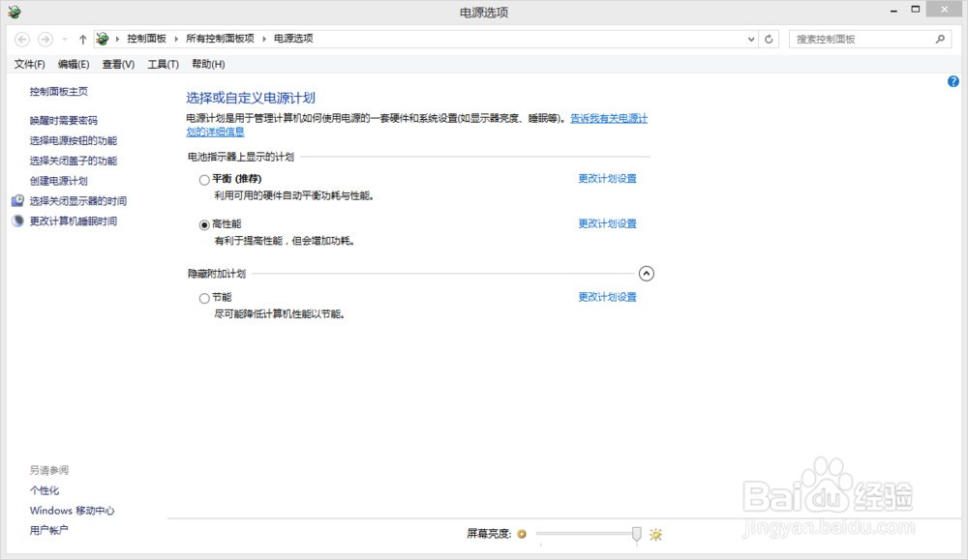Open the 文件(F) menu
Viewport: 968px width, 560px height.
30,64
